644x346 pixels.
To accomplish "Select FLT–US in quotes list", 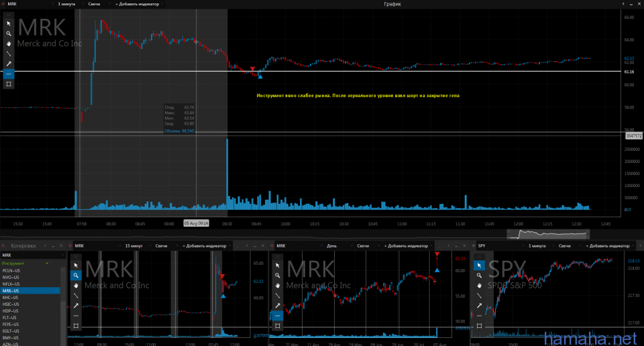I will (30, 318).
